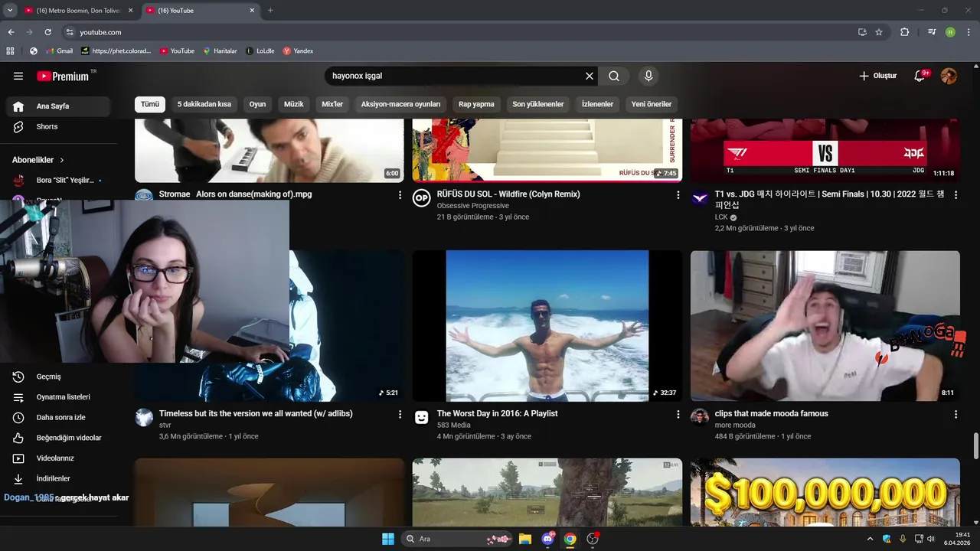The image size is (980, 551).
Task: Open the 583 Media channel avatar
Action: [x=421, y=417]
